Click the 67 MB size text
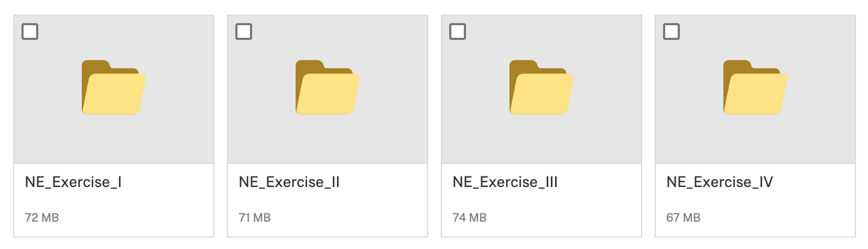Screen dimensions: 868x249 pyautogui.click(x=684, y=217)
